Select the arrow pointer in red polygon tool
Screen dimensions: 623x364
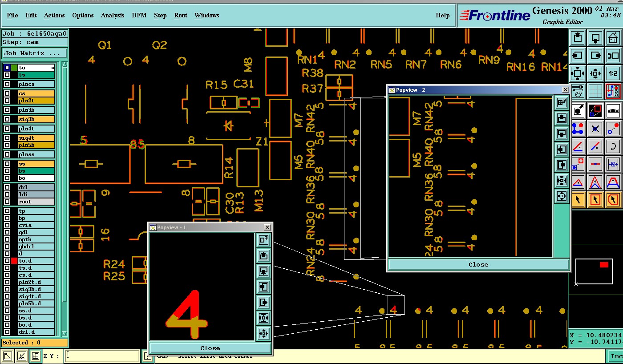(613, 200)
